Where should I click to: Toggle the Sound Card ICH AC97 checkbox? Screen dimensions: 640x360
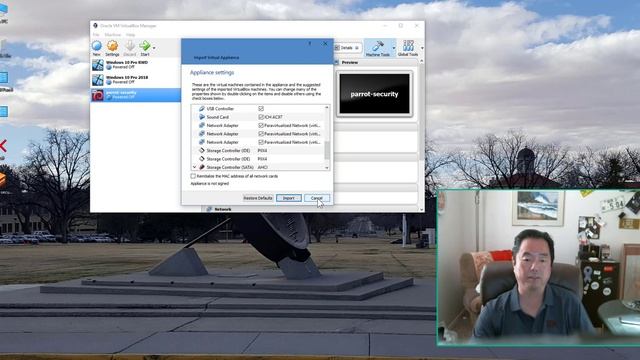(261, 117)
